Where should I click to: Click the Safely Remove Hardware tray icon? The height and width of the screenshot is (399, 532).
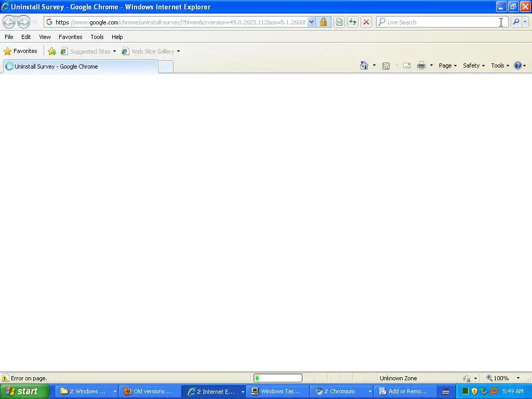click(x=484, y=392)
